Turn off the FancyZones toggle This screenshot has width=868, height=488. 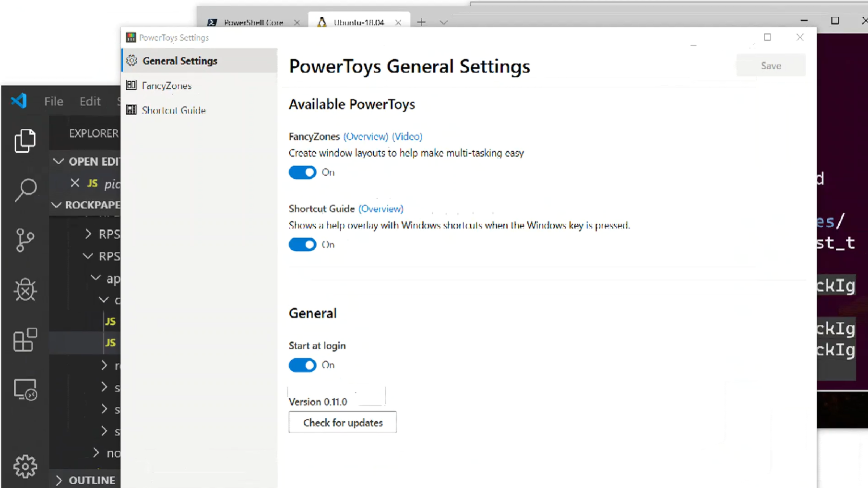302,172
